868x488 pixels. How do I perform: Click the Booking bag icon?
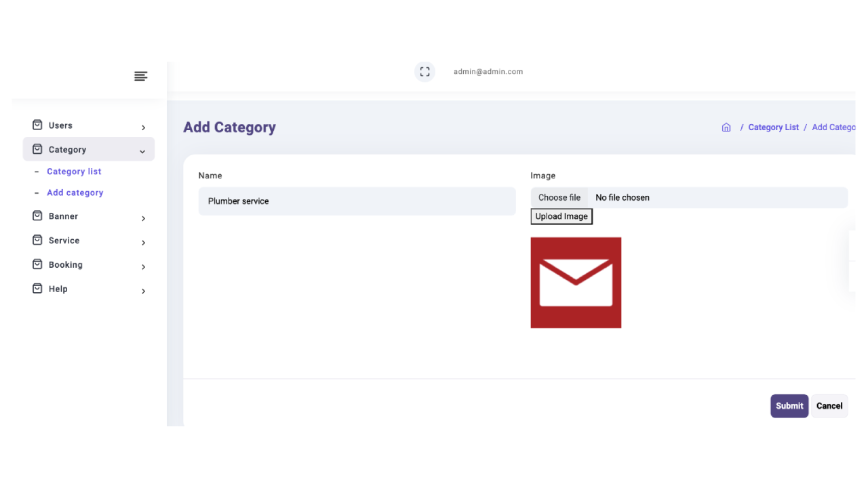coord(37,265)
